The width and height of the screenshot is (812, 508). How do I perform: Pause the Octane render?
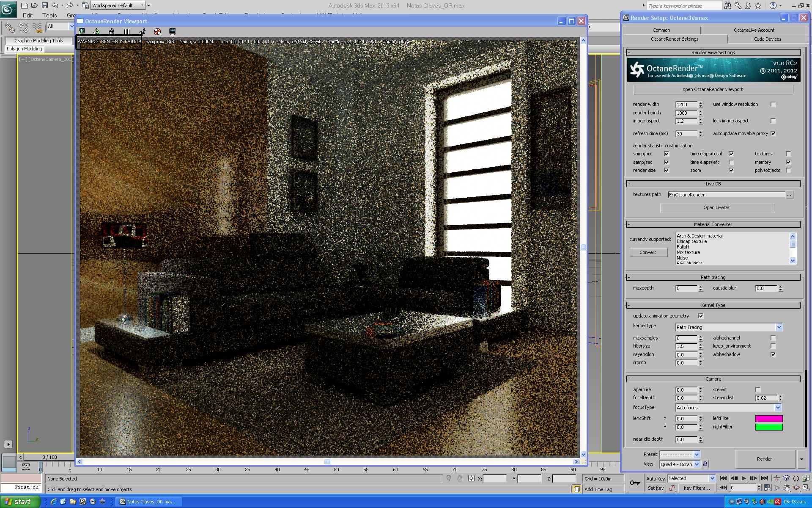pos(127,31)
